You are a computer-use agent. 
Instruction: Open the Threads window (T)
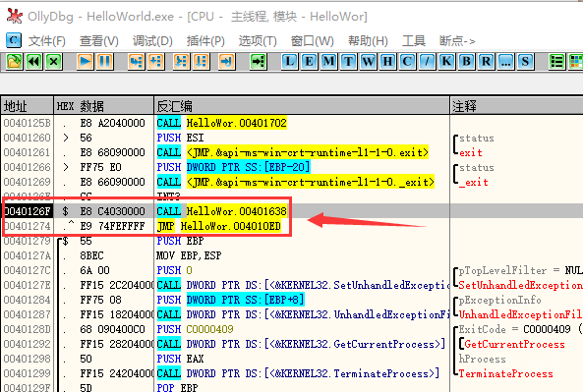tap(348, 61)
